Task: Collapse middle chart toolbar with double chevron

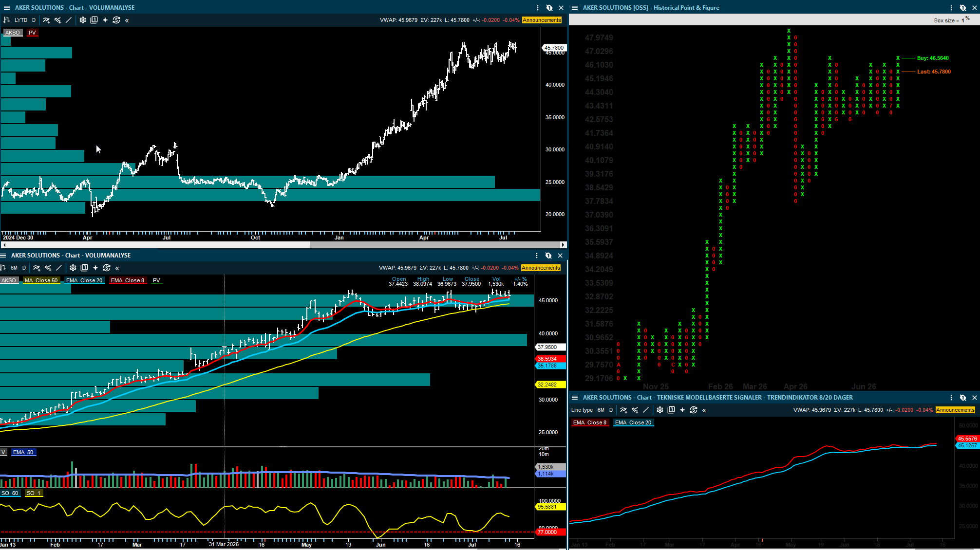Action: click(117, 268)
